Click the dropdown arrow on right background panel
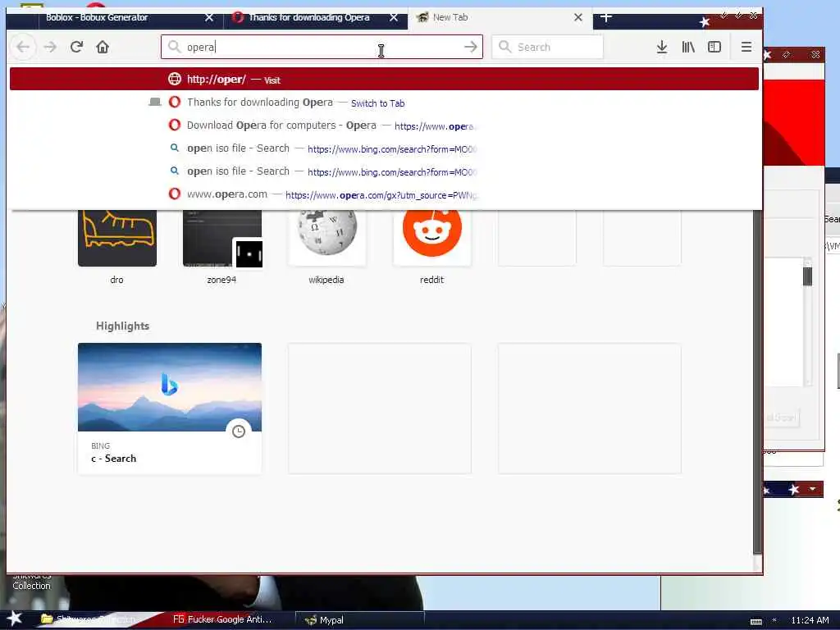 point(813,489)
